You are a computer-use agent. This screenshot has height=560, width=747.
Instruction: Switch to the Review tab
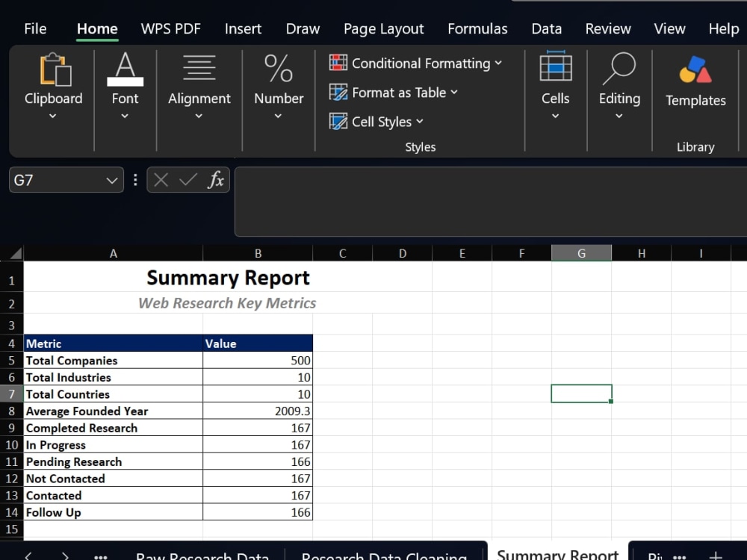point(608,28)
